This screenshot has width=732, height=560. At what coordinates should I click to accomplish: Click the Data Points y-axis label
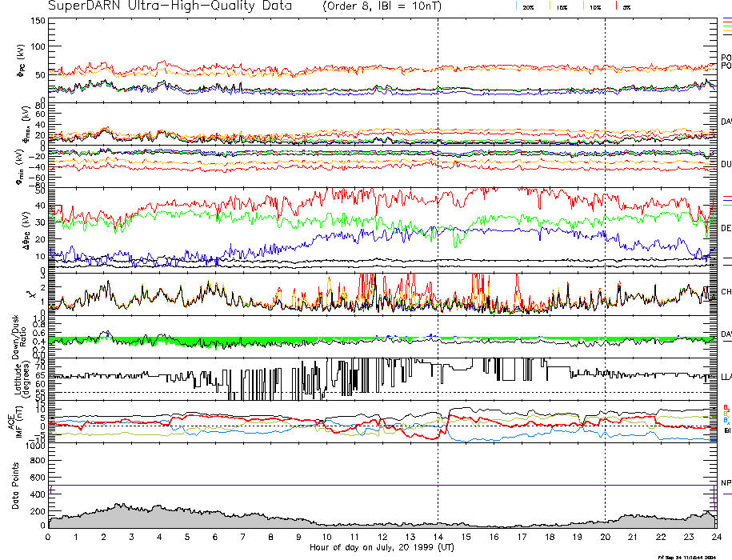click(16, 486)
